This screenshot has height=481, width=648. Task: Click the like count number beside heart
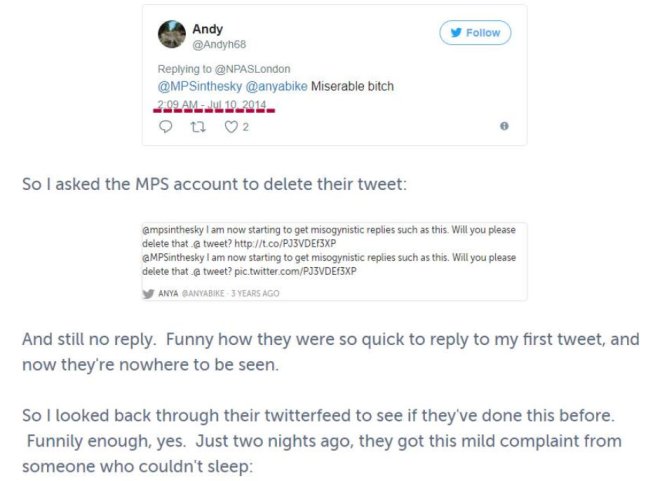pyautogui.click(x=245, y=127)
